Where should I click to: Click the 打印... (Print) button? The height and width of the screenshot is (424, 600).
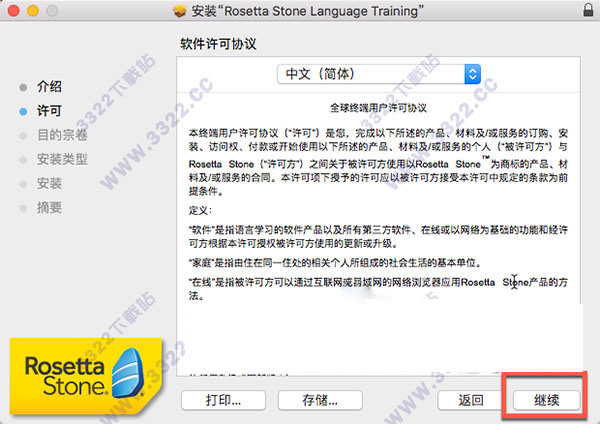[223, 400]
